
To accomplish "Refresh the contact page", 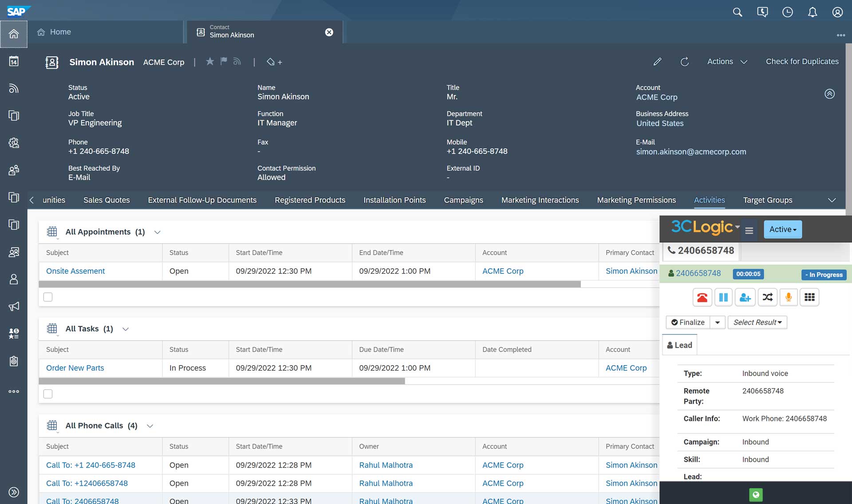I will click(x=685, y=62).
